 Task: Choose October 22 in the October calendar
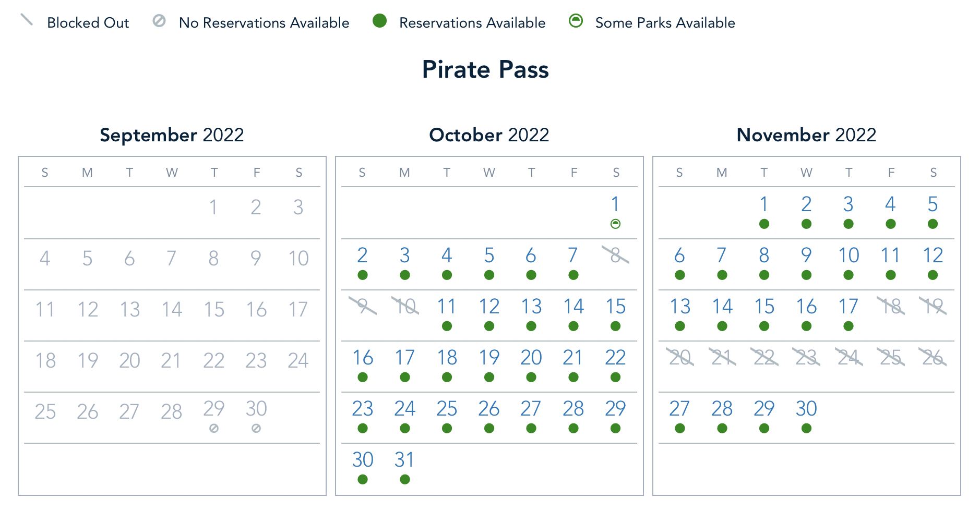(x=616, y=358)
